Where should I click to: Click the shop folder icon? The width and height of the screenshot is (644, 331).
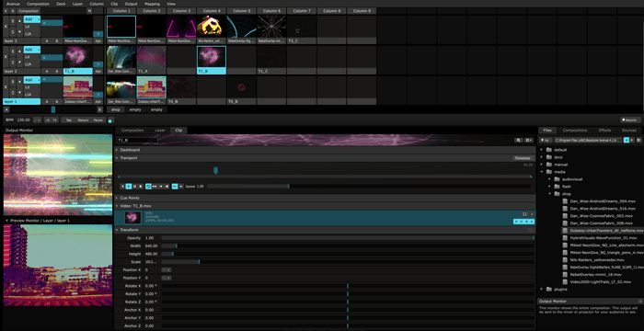tap(558, 194)
